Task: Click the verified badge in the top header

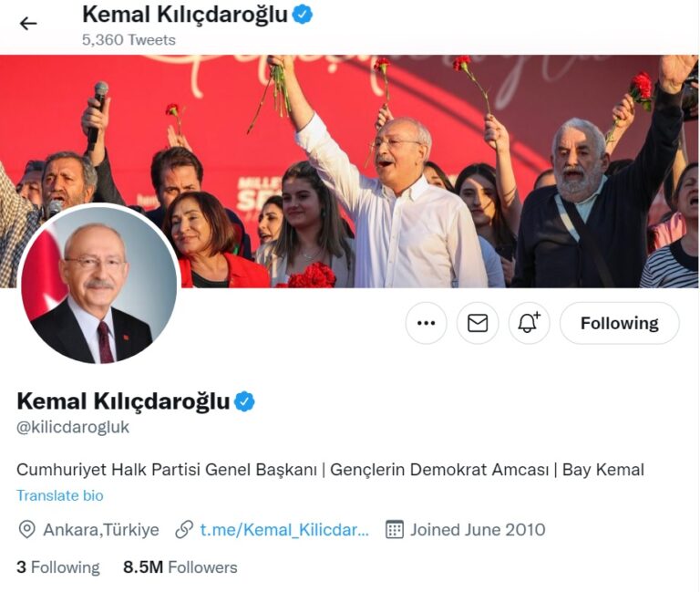Action: (303, 15)
